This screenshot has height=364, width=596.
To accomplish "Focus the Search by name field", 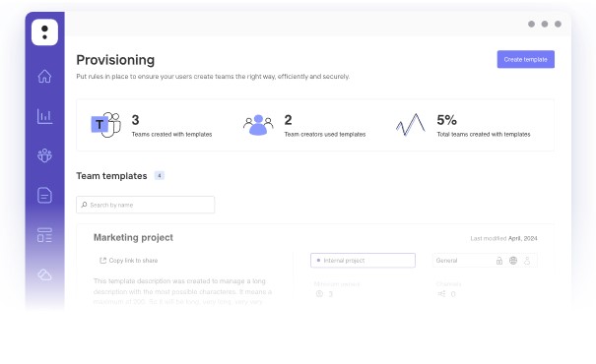I will (x=145, y=205).
